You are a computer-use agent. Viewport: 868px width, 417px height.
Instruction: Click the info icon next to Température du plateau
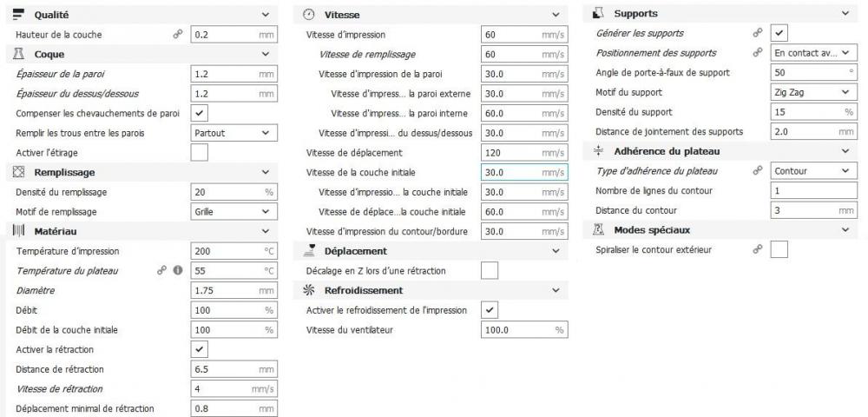178,271
